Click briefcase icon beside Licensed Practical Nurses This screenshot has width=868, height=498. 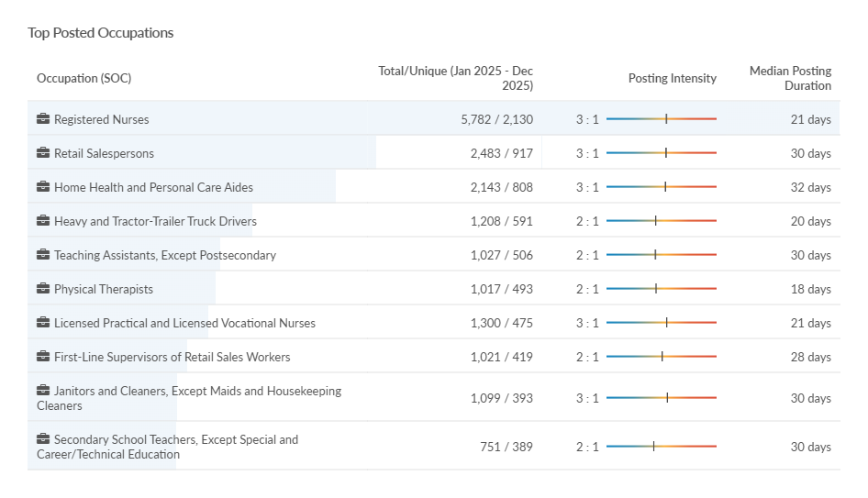(x=43, y=323)
